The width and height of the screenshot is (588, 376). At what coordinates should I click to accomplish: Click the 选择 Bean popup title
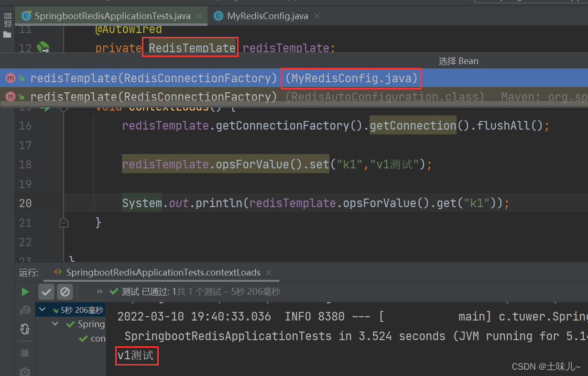coord(458,61)
